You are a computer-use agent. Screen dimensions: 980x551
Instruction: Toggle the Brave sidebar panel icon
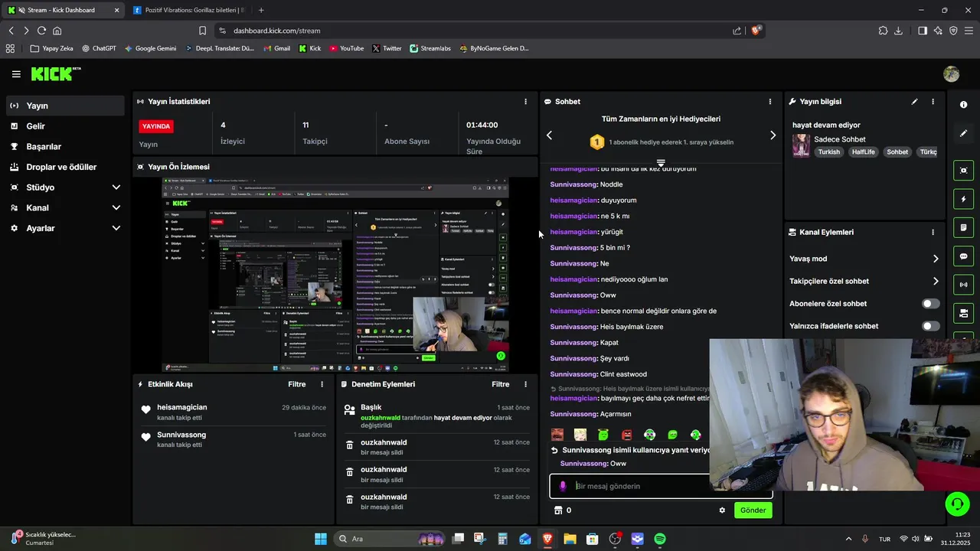pos(923,31)
